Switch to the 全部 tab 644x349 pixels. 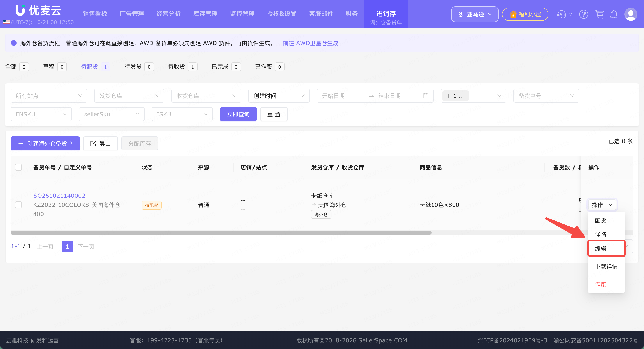tap(17, 67)
